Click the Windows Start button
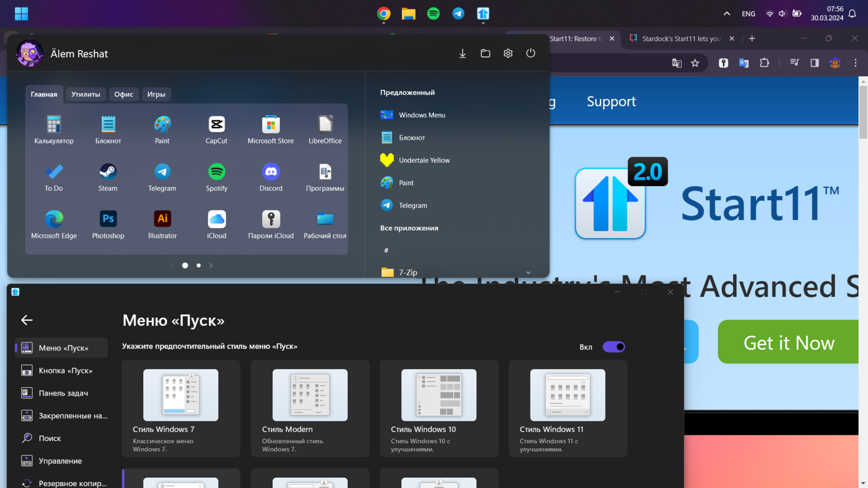 tap(21, 13)
